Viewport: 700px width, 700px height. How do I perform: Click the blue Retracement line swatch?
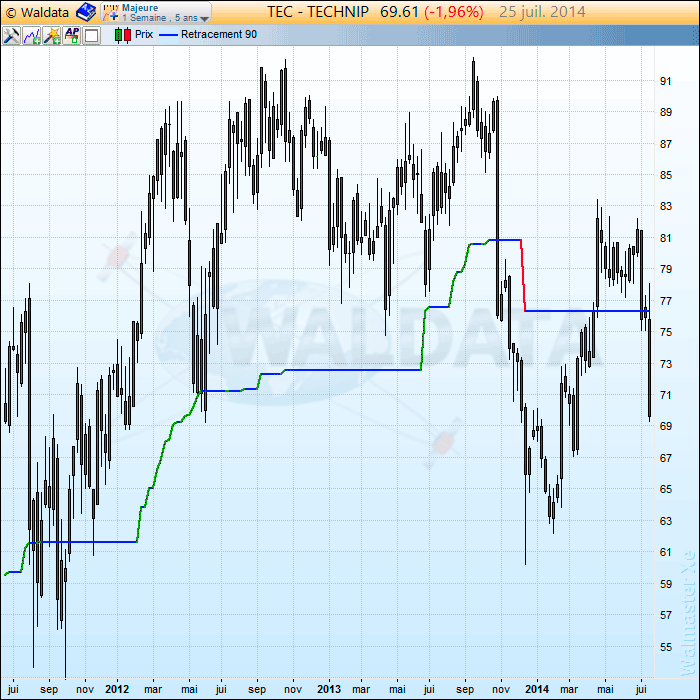point(168,35)
